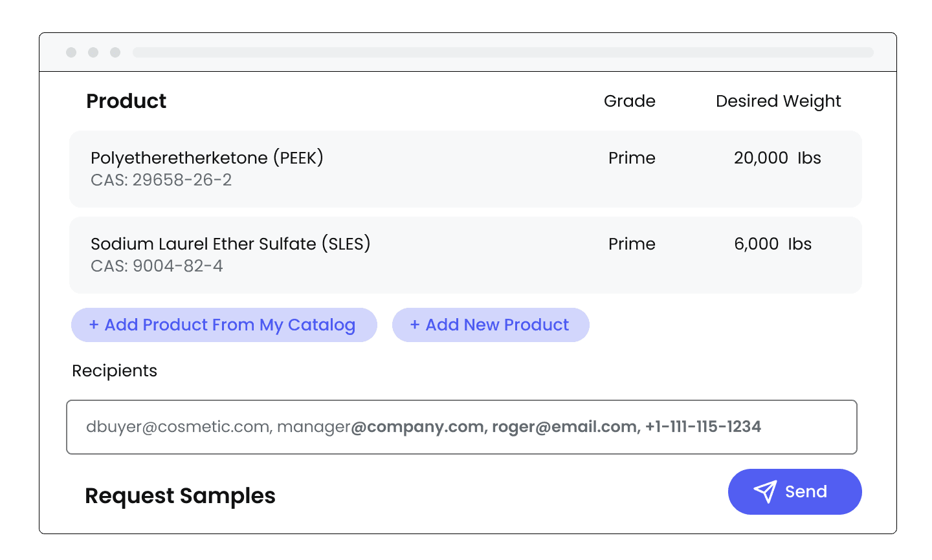Click the Add New Product button
Viewport: 932px width, 560px height.
[x=491, y=325]
